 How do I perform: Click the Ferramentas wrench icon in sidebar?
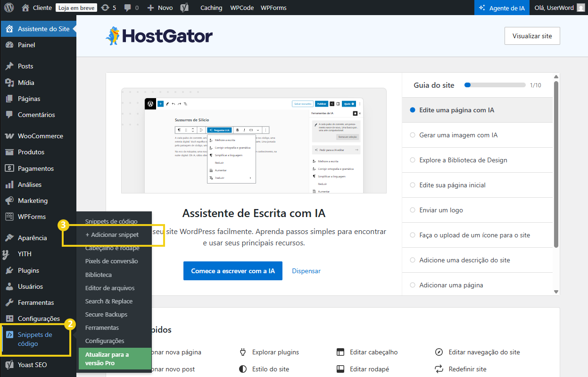[x=9, y=302]
